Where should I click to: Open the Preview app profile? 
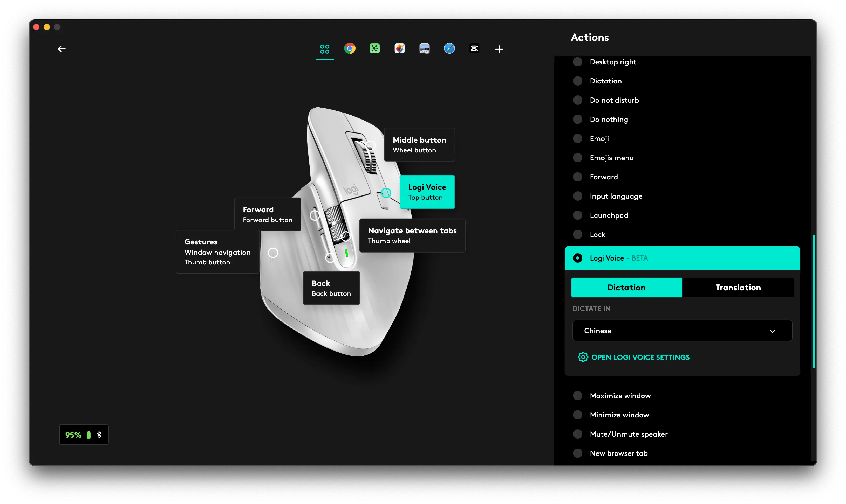425,48
